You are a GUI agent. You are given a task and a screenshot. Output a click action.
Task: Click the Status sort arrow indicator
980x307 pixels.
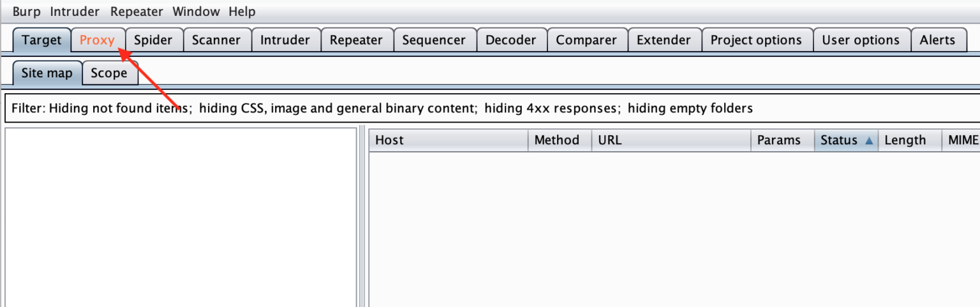(868, 140)
